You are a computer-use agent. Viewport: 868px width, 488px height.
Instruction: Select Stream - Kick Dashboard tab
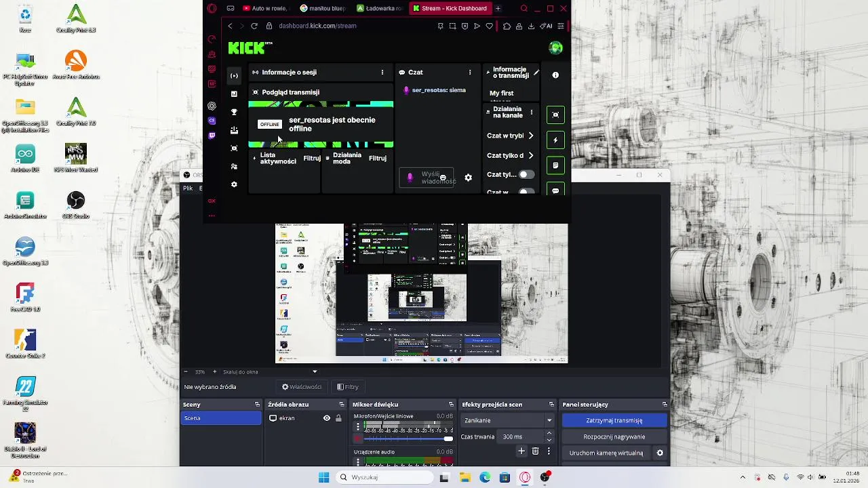(449, 8)
